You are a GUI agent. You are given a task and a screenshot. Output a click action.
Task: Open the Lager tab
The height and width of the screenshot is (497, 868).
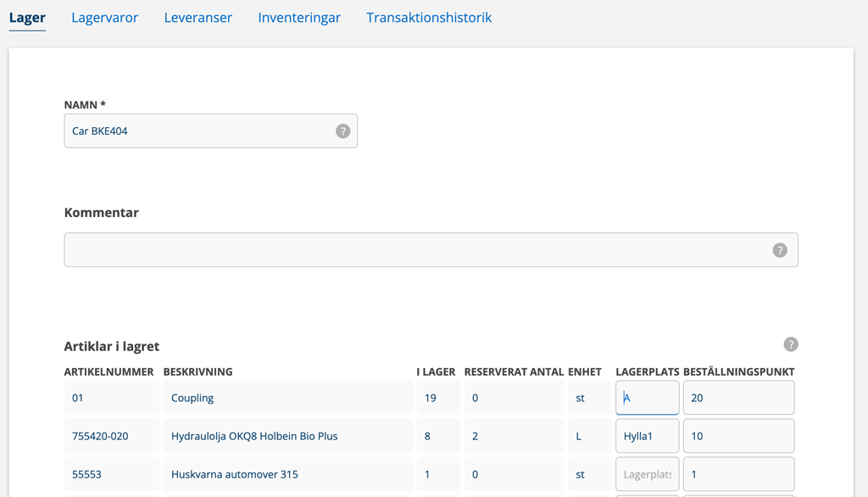click(x=27, y=18)
